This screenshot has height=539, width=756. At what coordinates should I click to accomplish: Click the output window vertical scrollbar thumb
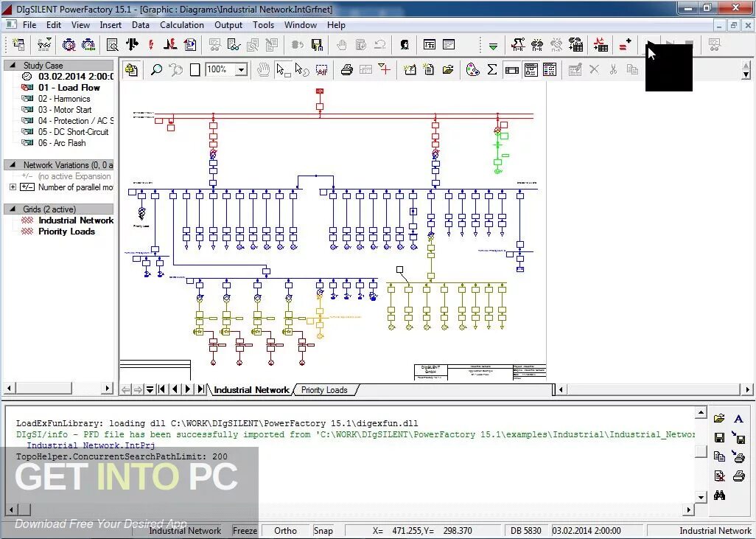click(701, 452)
